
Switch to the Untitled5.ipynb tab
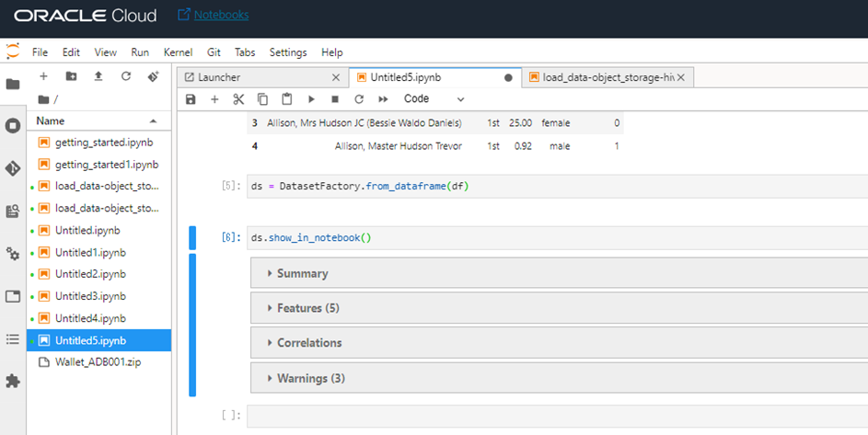point(435,77)
